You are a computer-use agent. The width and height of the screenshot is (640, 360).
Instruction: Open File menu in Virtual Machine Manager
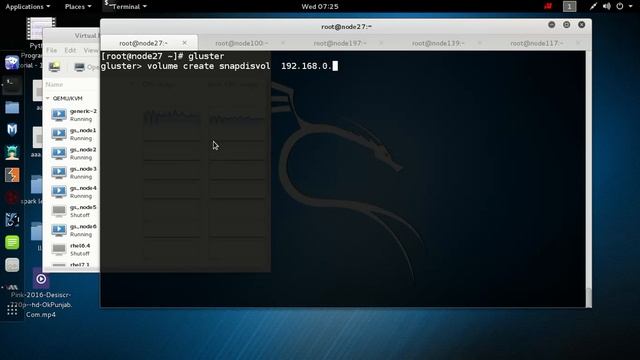pyautogui.click(x=51, y=50)
